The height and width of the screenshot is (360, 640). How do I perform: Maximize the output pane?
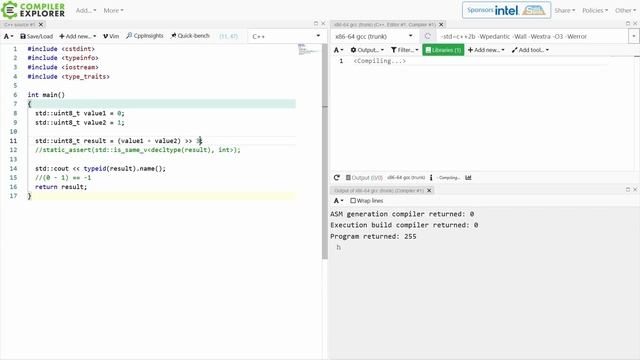coord(628,189)
